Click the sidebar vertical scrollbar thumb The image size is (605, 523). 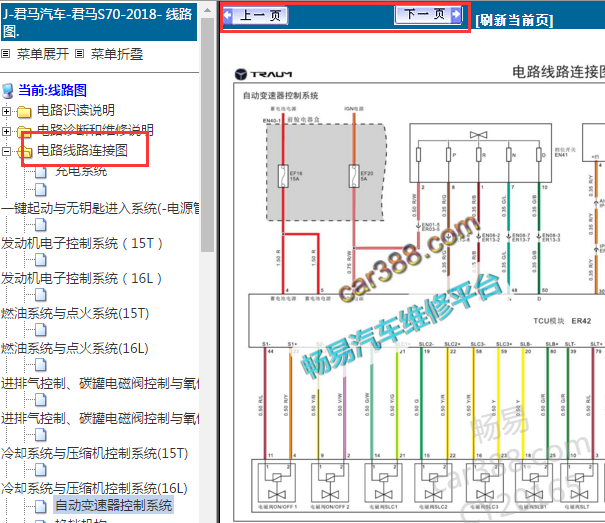(x=207, y=135)
